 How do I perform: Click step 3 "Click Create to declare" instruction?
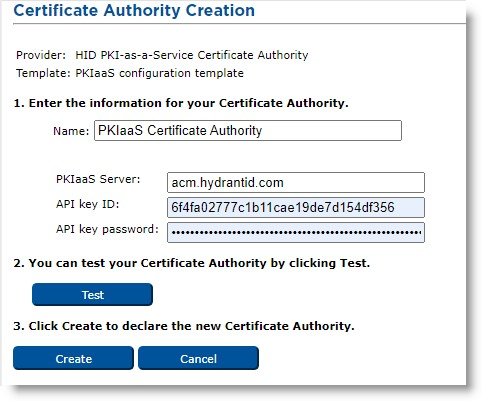(x=184, y=326)
